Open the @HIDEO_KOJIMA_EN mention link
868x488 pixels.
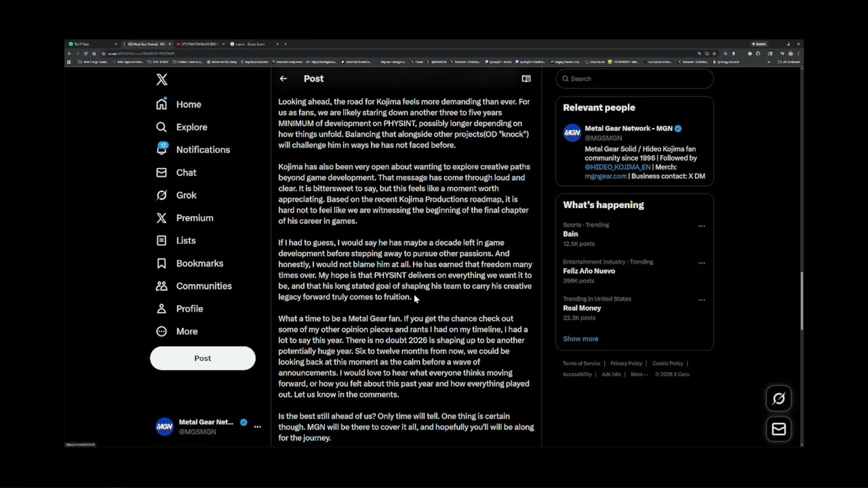pyautogui.click(x=617, y=167)
